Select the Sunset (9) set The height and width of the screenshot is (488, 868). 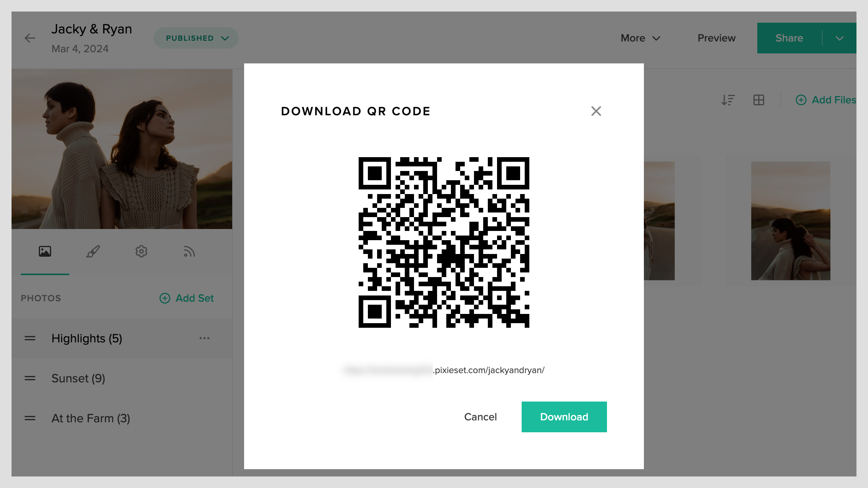(x=122, y=378)
